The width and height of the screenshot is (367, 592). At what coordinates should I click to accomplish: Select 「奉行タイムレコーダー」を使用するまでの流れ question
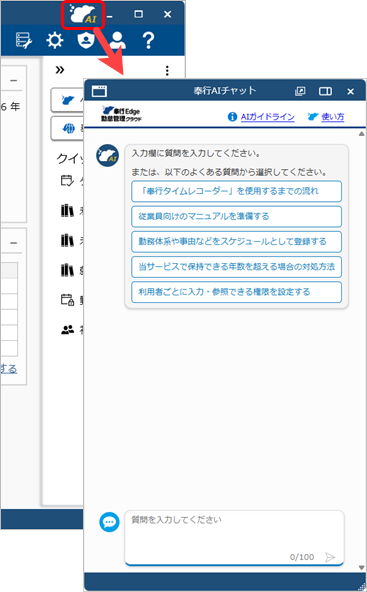pos(236,191)
